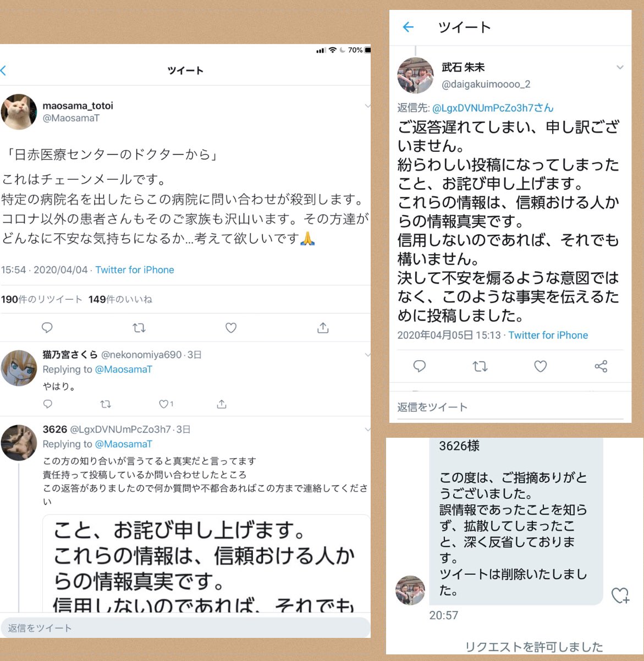Like 武石朱未's tweet
This screenshot has height=661, width=644.
pos(541,366)
